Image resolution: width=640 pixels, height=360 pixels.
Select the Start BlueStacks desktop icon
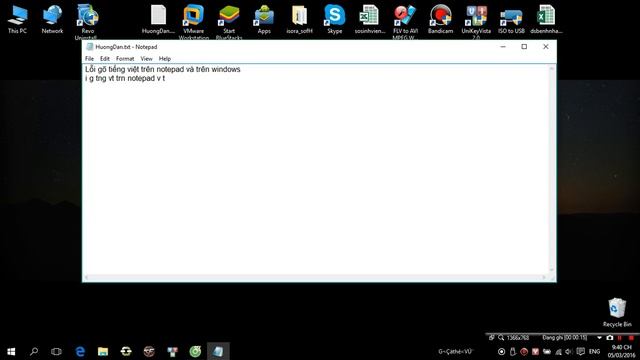[229, 21]
